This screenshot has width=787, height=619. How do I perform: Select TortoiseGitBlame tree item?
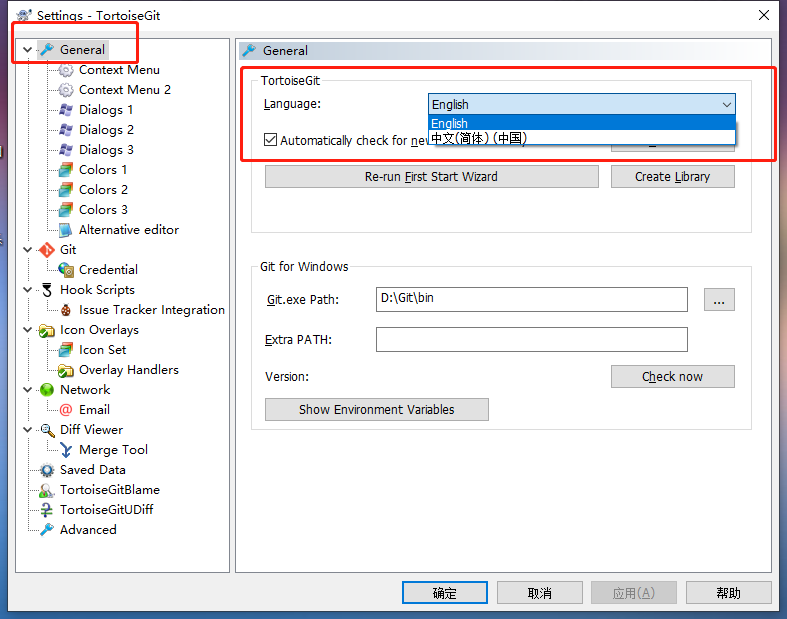tap(110, 490)
